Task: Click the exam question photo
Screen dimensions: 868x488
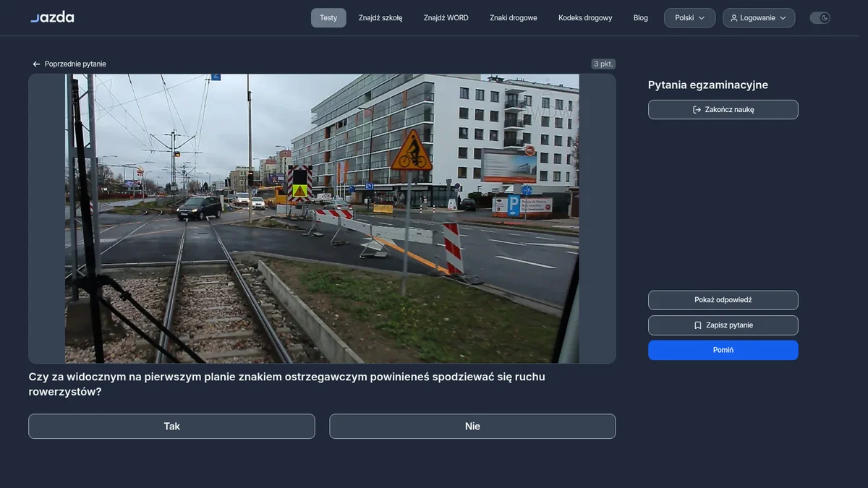Action: 322,218
